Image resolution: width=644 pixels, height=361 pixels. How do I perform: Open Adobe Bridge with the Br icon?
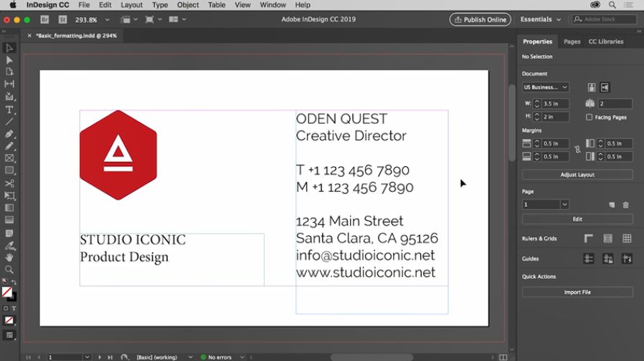[x=44, y=20]
